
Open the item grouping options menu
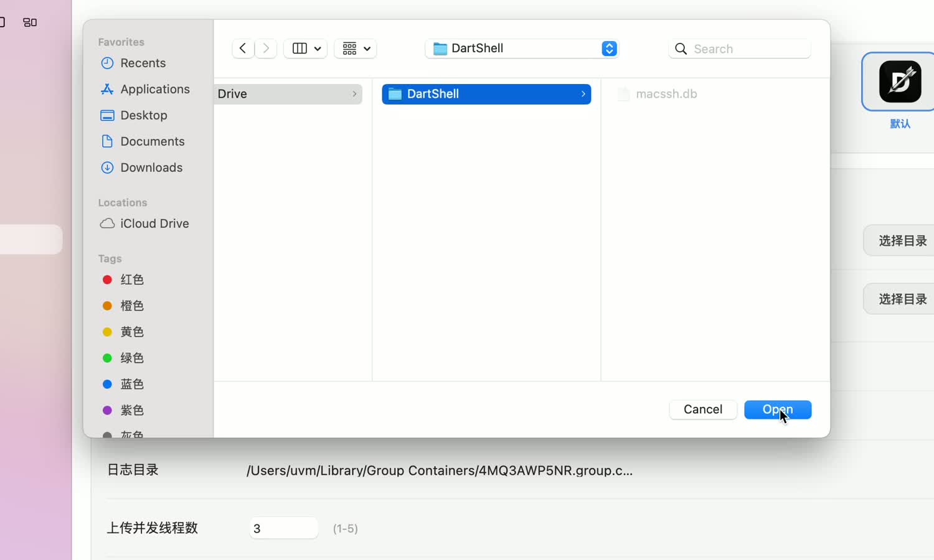pyautogui.click(x=356, y=49)
